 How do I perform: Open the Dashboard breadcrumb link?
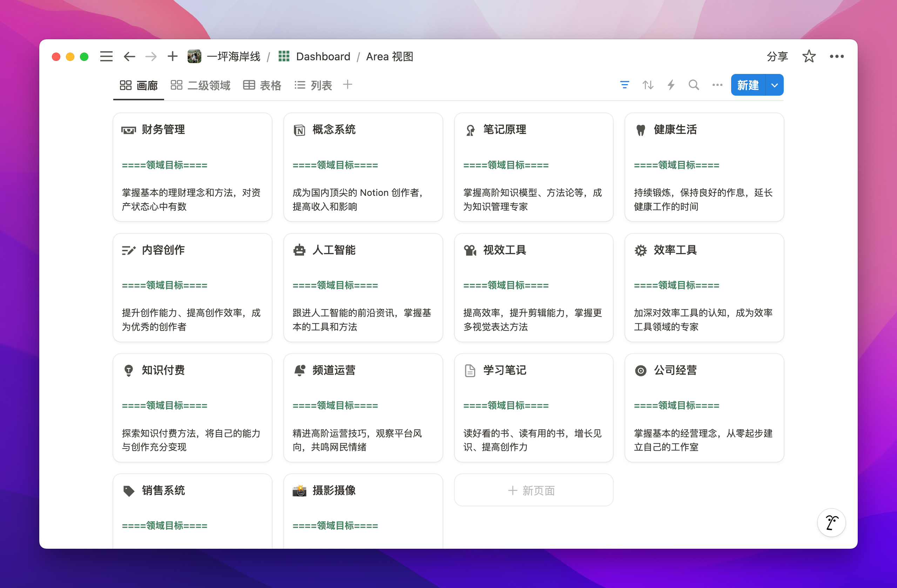pos(323,56)
